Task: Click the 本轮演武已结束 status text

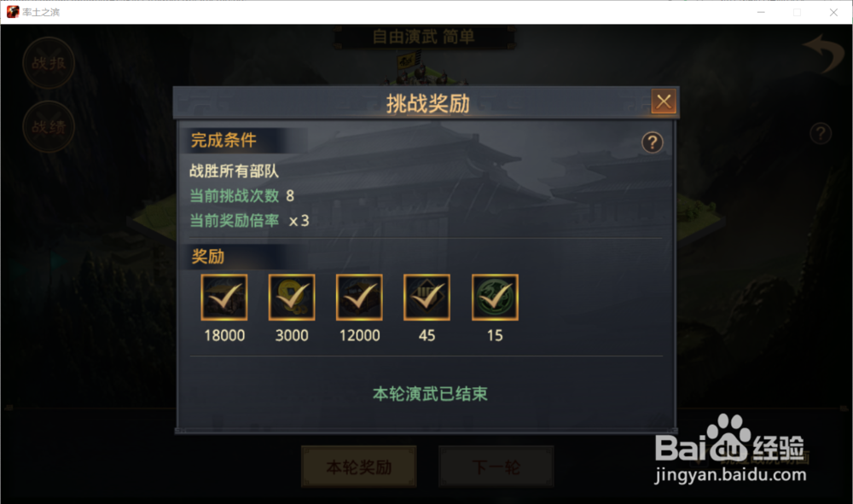Action: pos(430,394)
